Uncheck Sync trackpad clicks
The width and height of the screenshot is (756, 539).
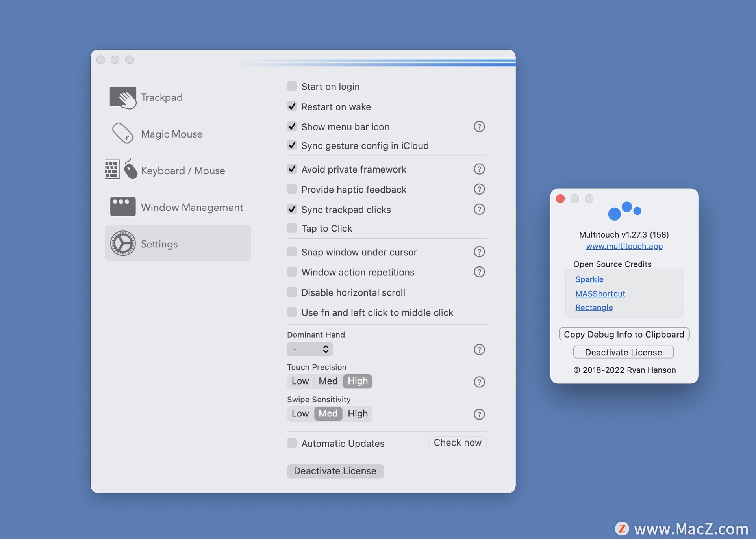click(x=292, y=209)
